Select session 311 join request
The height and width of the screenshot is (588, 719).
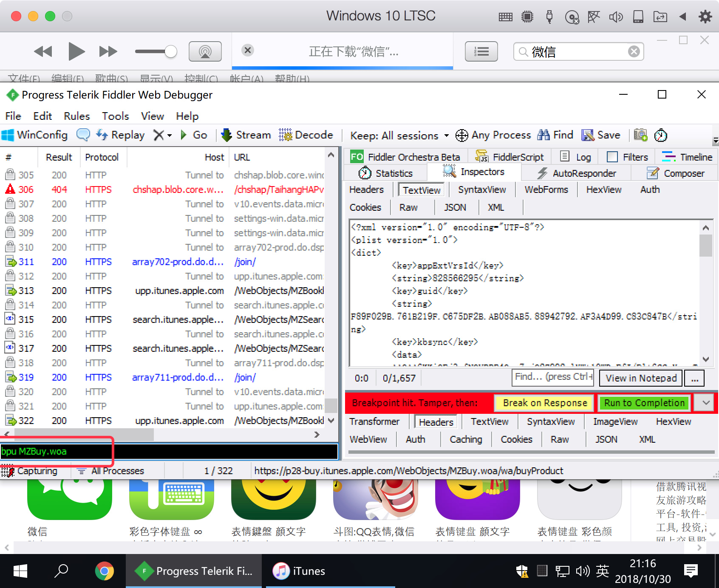click(x=165, y=262)
